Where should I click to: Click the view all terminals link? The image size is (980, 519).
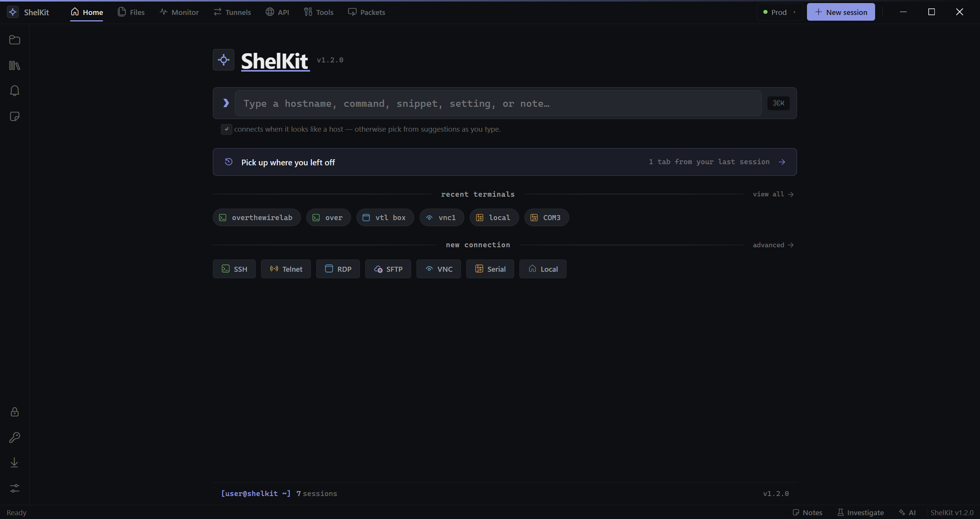773,194
